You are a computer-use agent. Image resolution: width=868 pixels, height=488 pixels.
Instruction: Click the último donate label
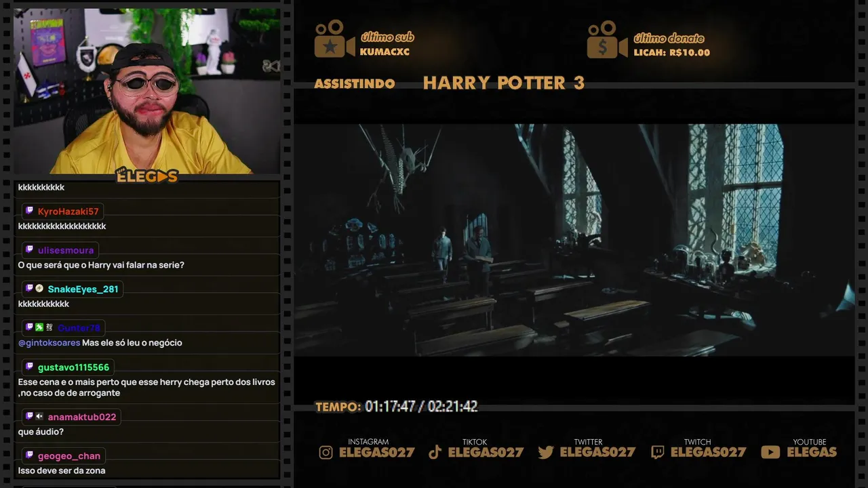coord(669,38)
